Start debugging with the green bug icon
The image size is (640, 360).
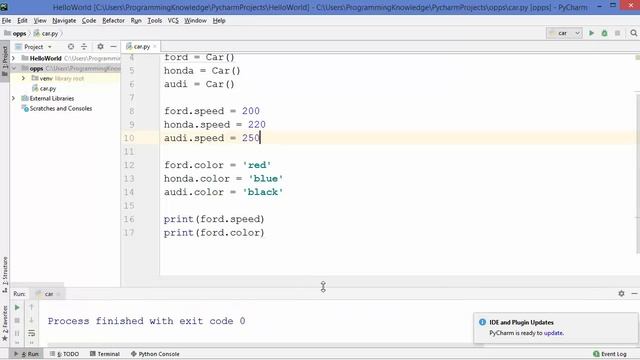604,33
